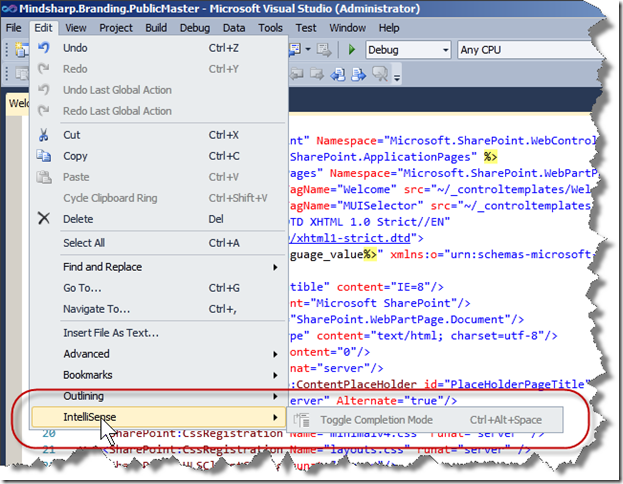Click the Cut scissors icon
Viewport: 623px width, 484px height.
click(x=43, y=135)
